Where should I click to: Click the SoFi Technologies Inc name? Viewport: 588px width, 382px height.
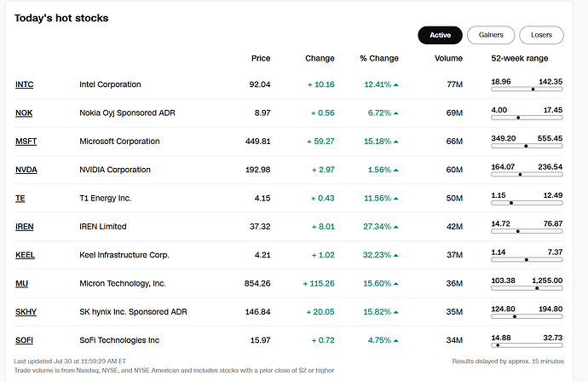(119, 340)
